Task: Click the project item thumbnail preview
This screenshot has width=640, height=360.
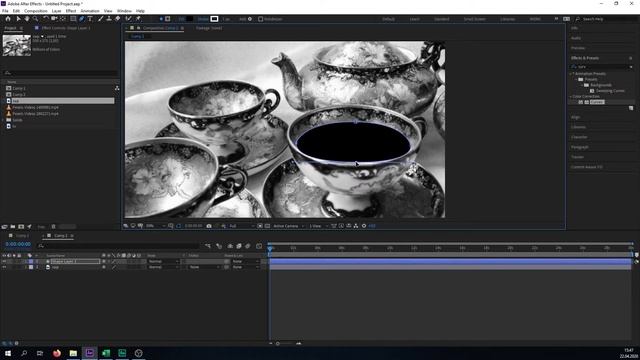Action: pos(17,45)
